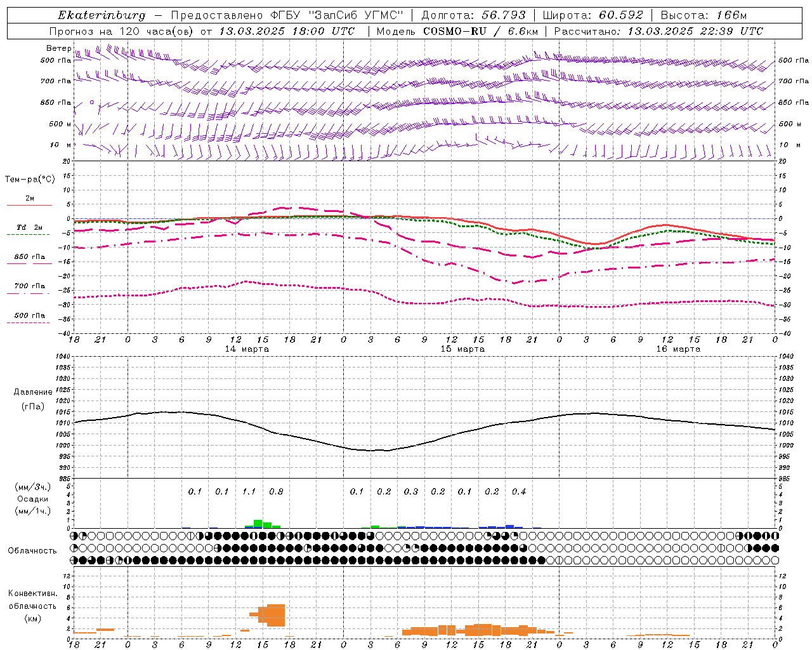
Task: Select the '16 марта' date label
Action: (678, 349)
